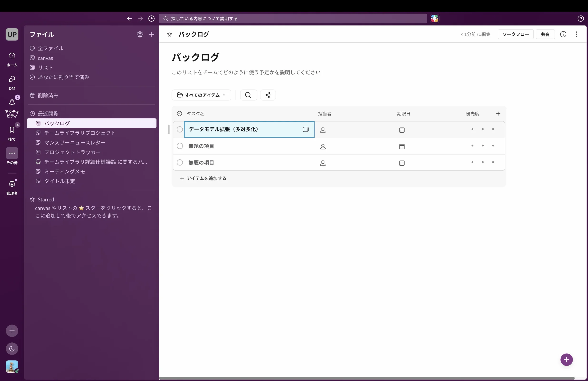Assign a person to last 無題の項目 row
Viewport: 588px width, 381px height.
click(323, 163)
